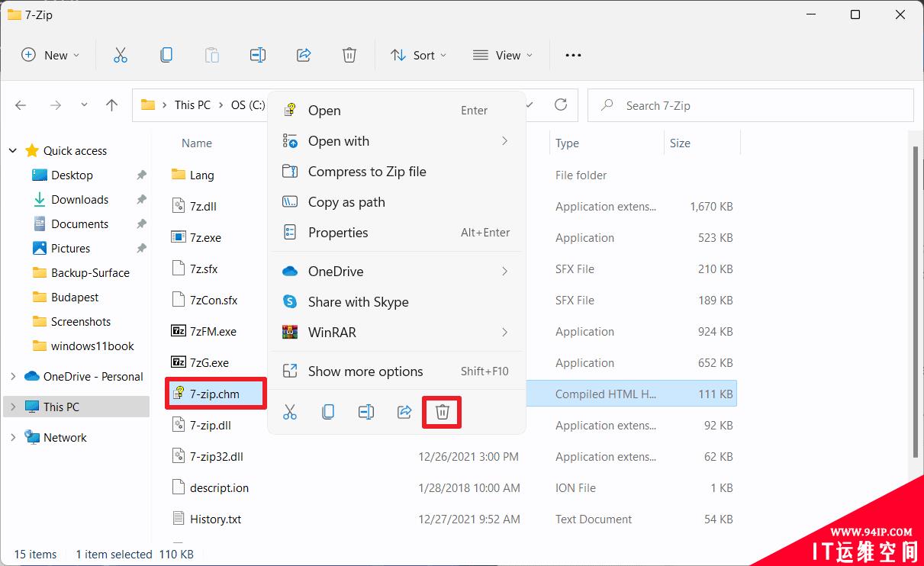Click the Cut icon in the context menu
This screenshot has width=924, height=566.
coord(290,413)
